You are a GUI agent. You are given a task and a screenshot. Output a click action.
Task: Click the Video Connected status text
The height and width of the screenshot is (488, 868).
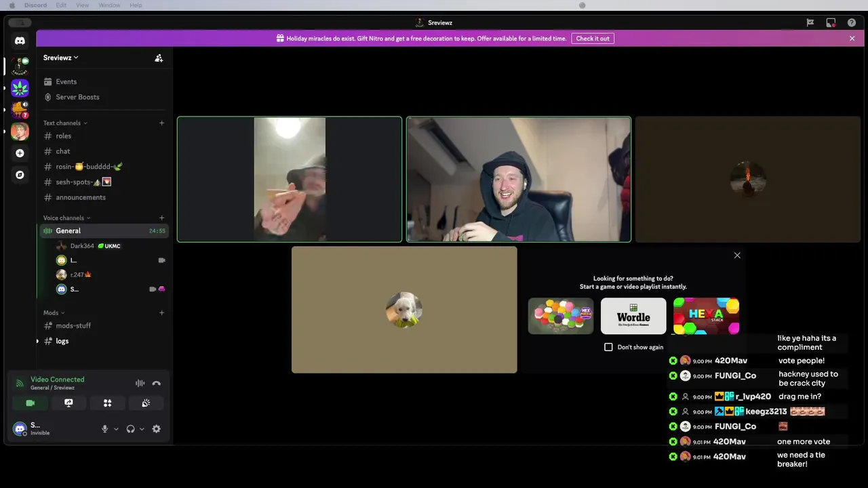click(58, 380)
